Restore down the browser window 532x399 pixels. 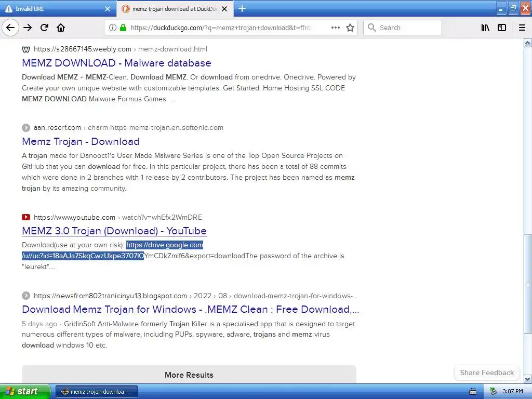tap(513, 8)
